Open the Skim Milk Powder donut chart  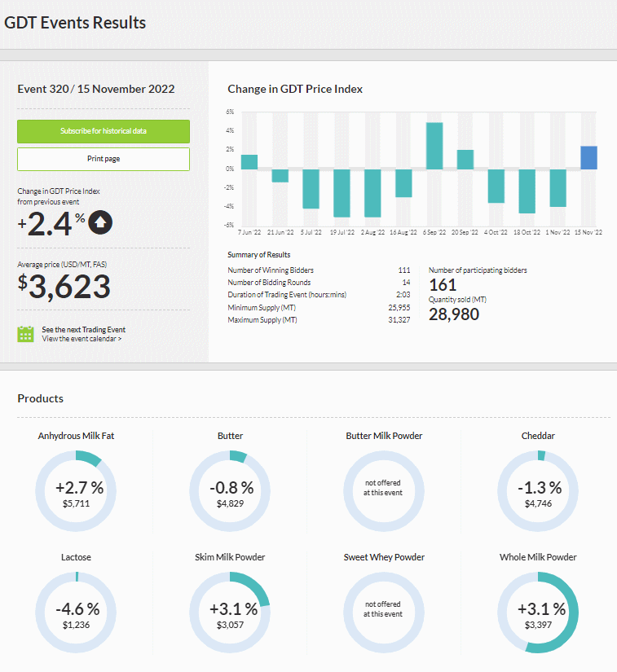230,613
